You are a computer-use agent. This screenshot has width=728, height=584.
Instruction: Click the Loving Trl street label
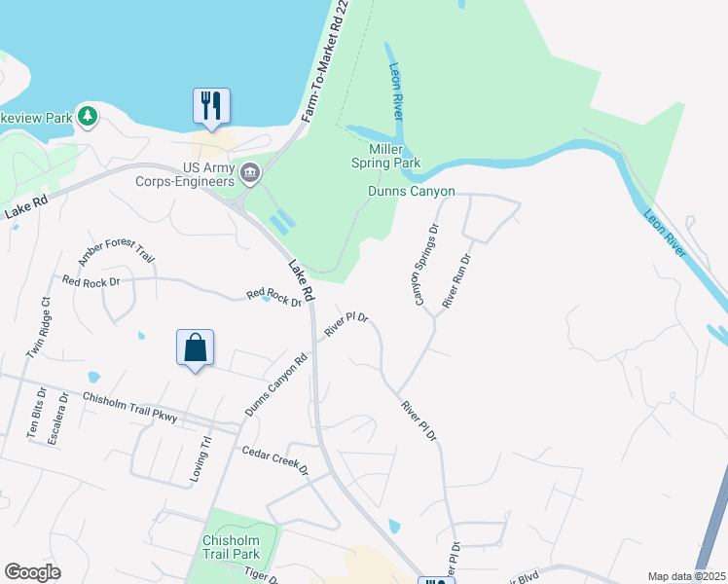[200, 459]
